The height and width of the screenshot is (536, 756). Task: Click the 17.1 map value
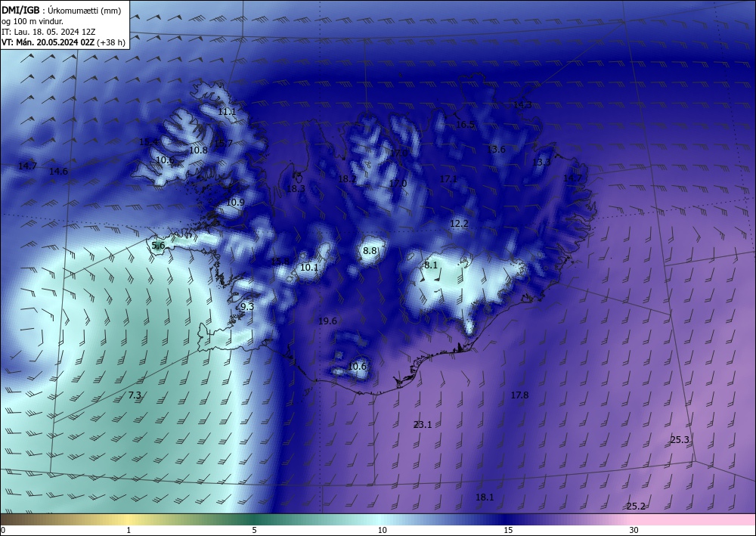(x=448, y=179)
